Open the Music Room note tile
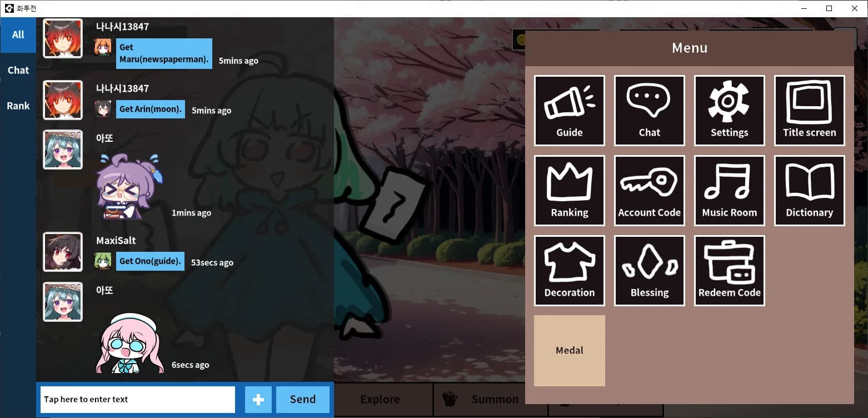This screenshot has width=868, height=418. click(730, 191)
